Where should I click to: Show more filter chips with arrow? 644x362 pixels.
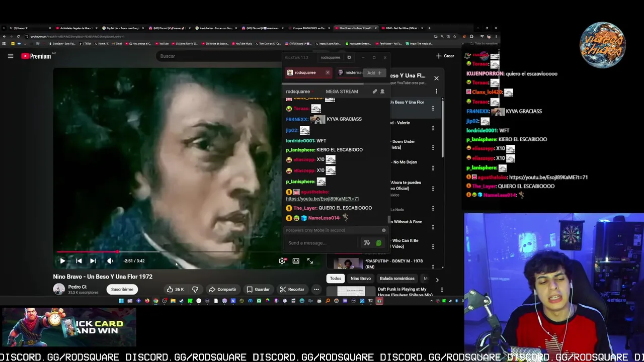click(437, 280)
